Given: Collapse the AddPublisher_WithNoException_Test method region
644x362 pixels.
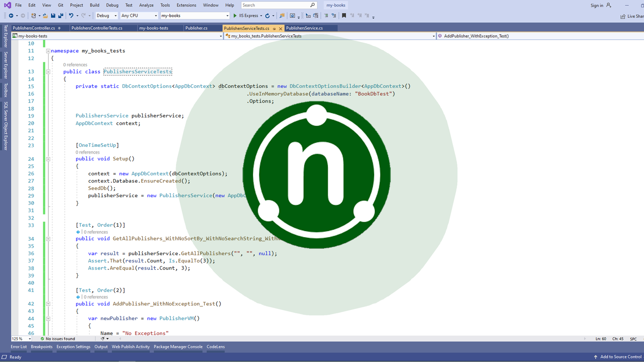Looking at the screenshot, I should point(48,304).
